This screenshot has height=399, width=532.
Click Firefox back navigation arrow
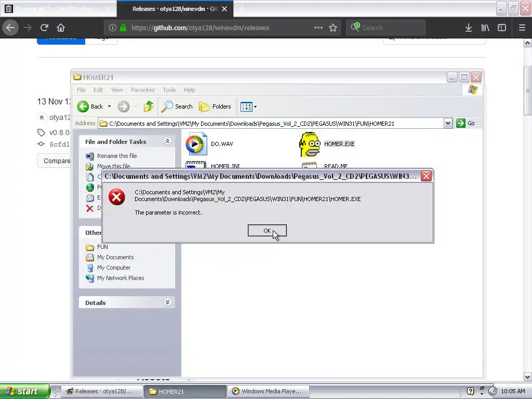click(x=10, y=28)
